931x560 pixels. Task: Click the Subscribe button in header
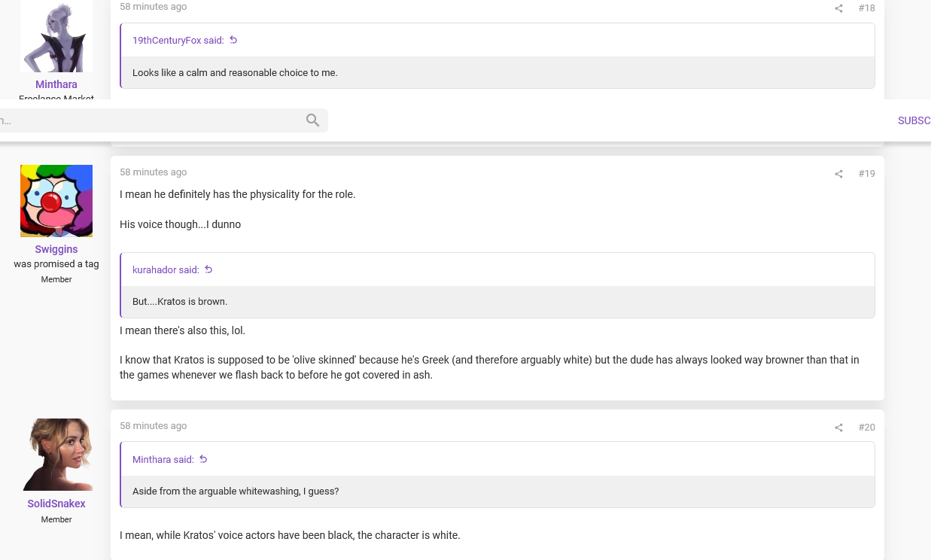pyautogui.click(x=914, y=120)
